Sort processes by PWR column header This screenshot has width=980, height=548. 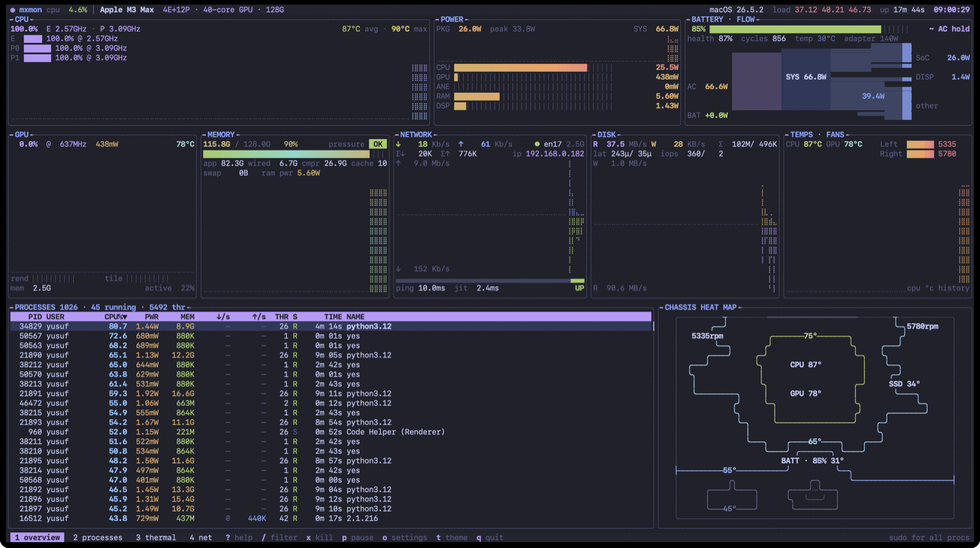pyautogui.click(x=152, y=317)
